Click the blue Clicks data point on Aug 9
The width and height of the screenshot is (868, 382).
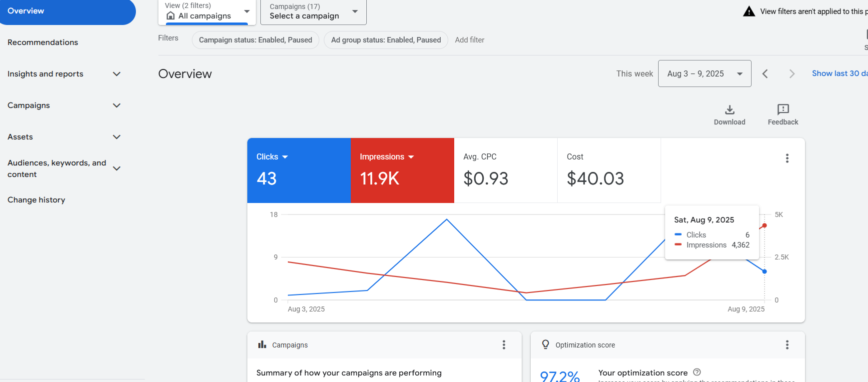pyautogui.click(x=765, y=271)
